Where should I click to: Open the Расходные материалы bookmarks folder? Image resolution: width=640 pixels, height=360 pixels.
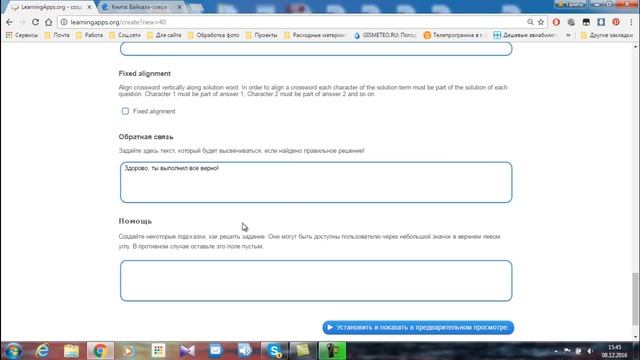click(x=315, y=35)
